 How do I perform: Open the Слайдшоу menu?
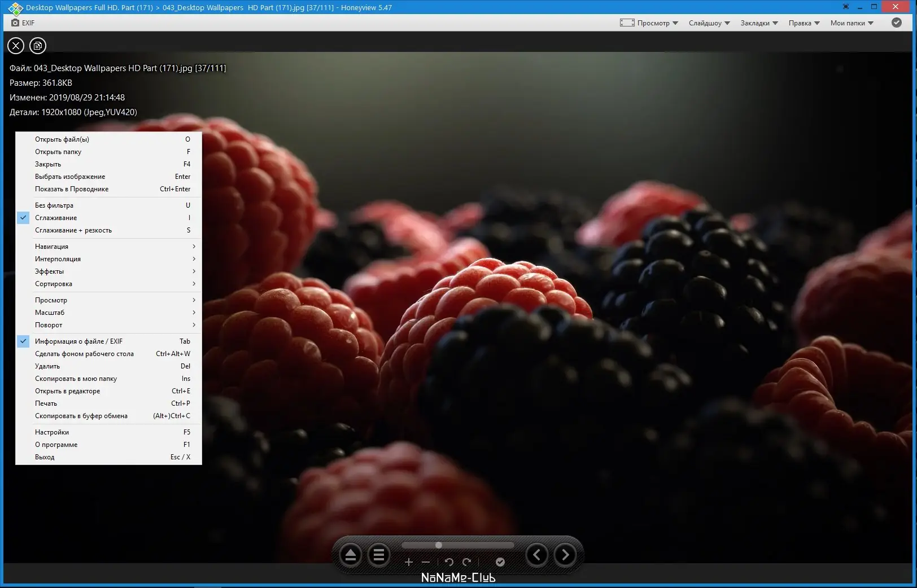[x=706, y=23]
